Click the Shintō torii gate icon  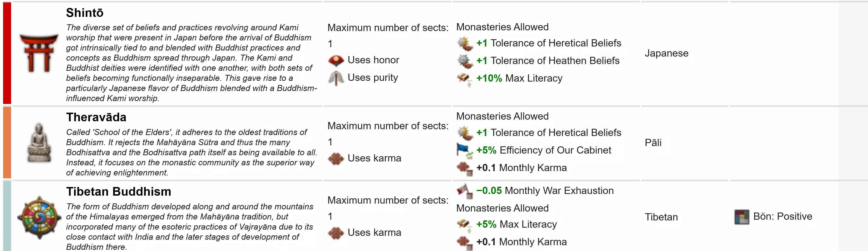[39, 53]
